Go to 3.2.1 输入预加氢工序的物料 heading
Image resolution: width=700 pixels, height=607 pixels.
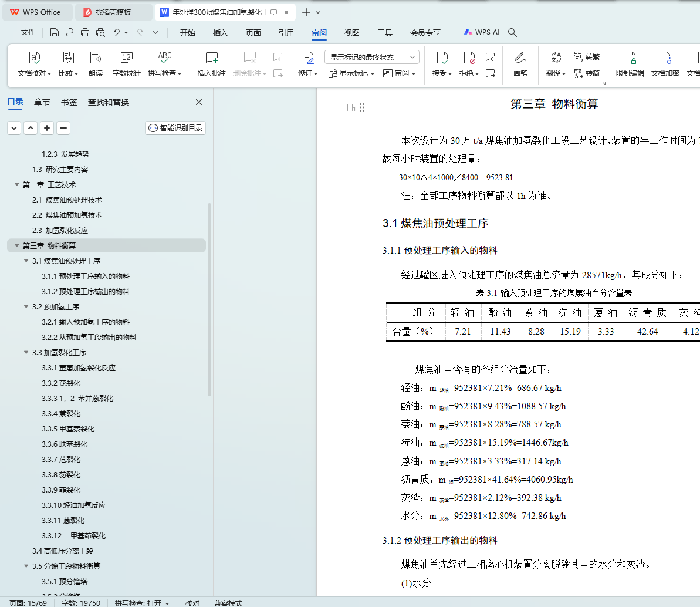pos(86,322)
